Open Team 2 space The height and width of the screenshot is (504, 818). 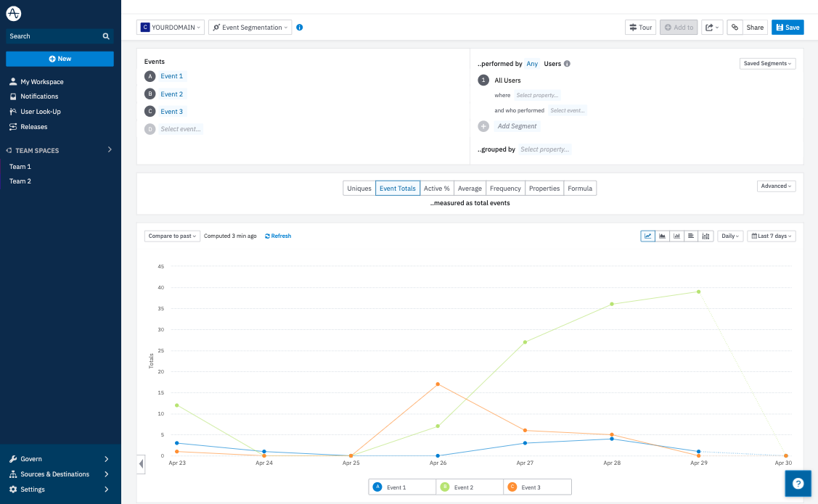coord(20,181)
